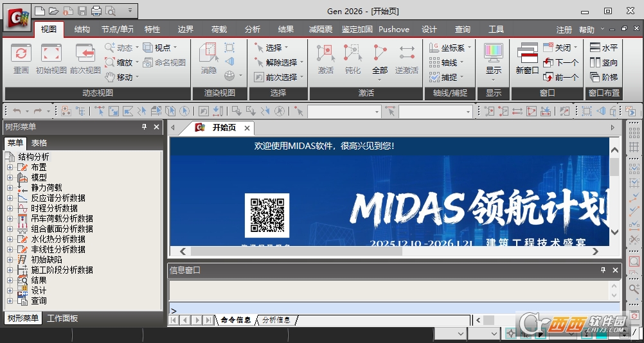Switch to the 表格 tab in tree panel
Viewport: 644px width, 343px height.
click(39, 143)
